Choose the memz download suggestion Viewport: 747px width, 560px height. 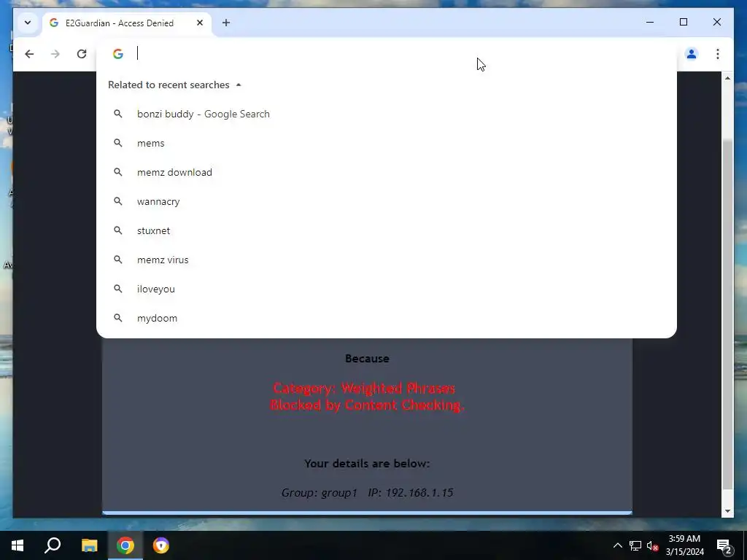tap(387, 172)
